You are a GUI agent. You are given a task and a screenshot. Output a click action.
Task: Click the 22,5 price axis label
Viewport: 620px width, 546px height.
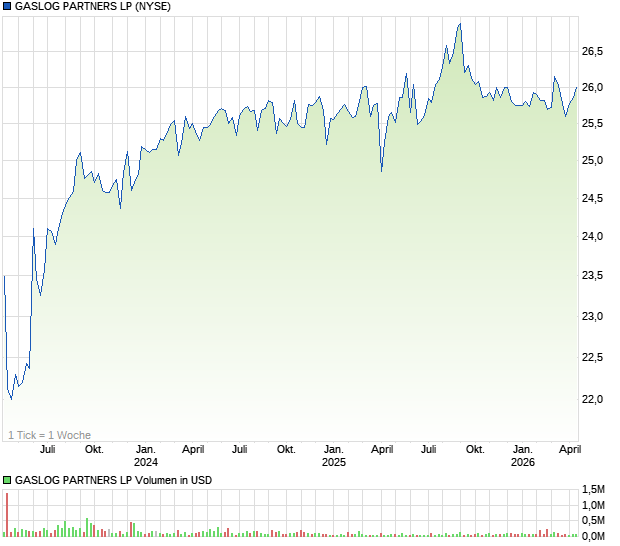click(x=592, y=357)
